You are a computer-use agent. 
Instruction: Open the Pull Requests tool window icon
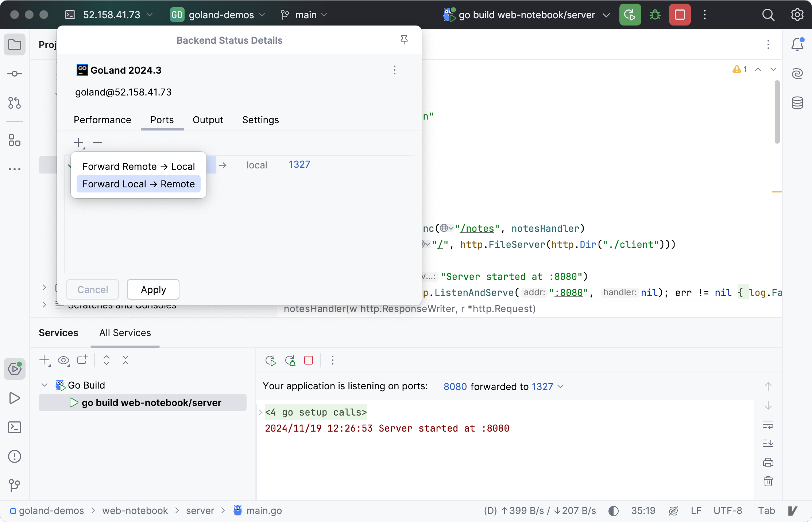point(15,103)
